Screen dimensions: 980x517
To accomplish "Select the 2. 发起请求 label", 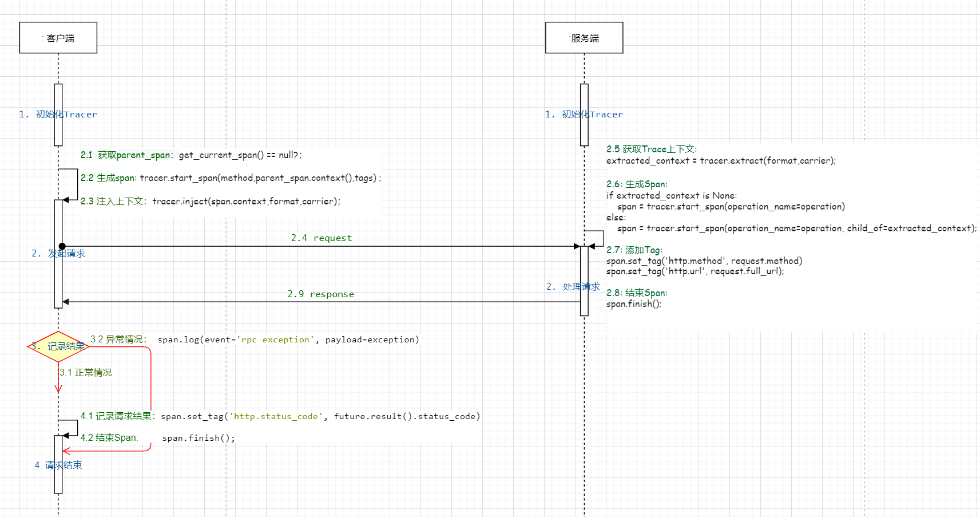I will pyautogui.click(x=58, y=253).
